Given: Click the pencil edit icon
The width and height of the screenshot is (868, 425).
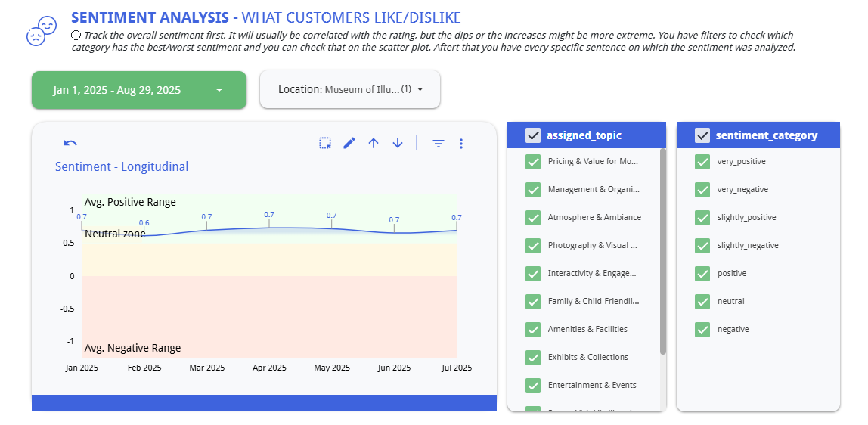Looking at the screenshot, I should (x=349, y=143).
